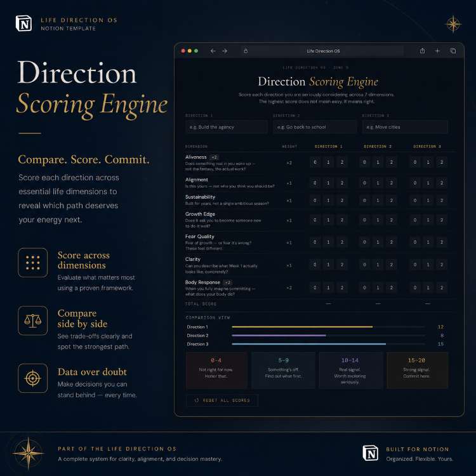Click the Direction 2 score value 8
Image resolution: width=476 pixels, height=476 pixels.
coord(442,336)
